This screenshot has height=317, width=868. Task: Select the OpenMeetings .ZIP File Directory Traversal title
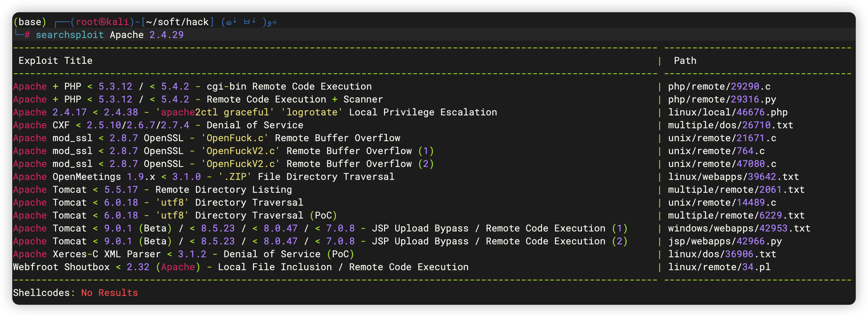click(204, 177)
